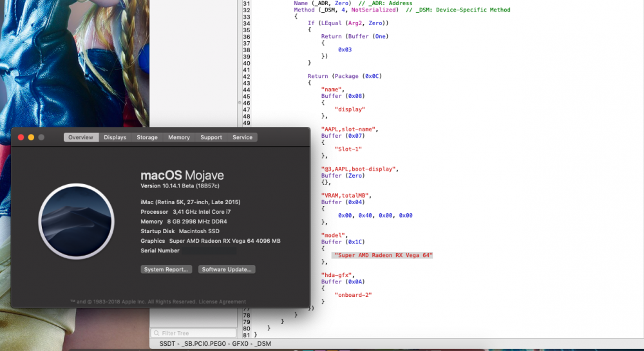This screenshot has height=351, width=644.
Task: Open the License Agreement link
Action: click(222, 302)
